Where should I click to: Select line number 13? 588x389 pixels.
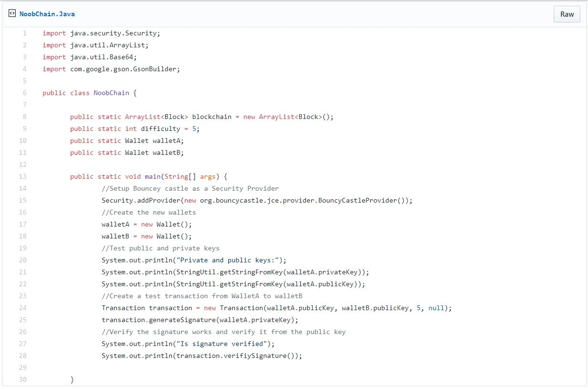(x=23, y=176)
